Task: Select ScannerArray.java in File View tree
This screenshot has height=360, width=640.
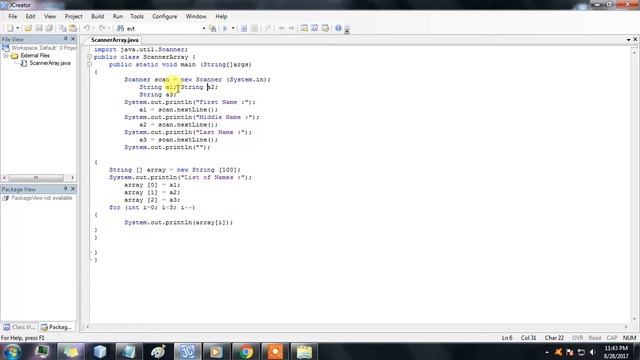Action: point(50,63)
